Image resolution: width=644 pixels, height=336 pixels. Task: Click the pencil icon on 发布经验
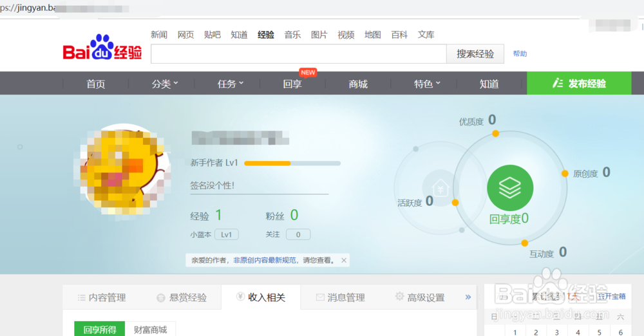[557, 84]
